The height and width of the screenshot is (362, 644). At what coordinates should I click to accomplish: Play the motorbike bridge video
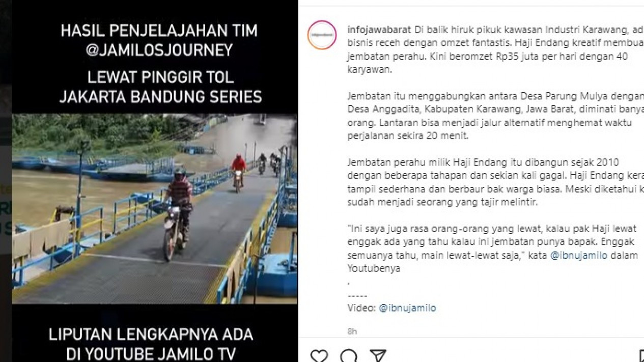[x=155, y=209]
